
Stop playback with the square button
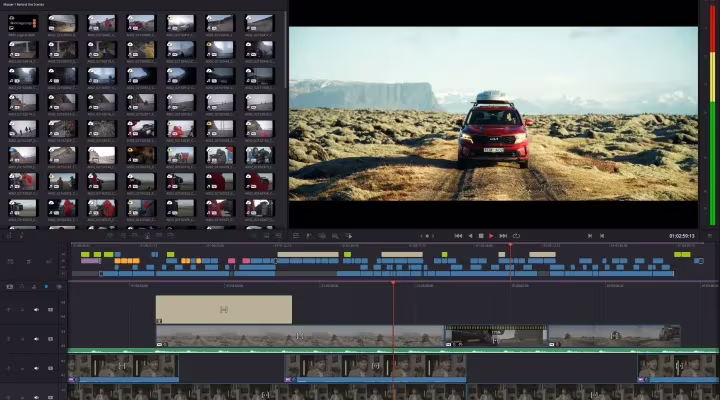[x=481, y=236]
